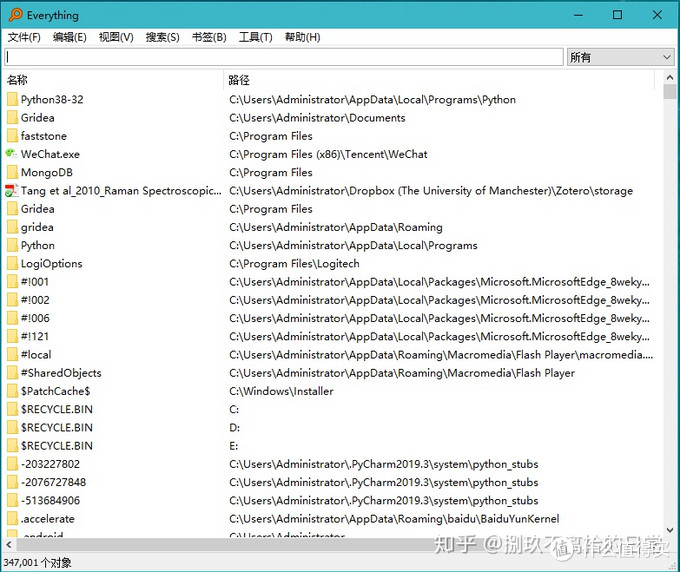Select the #!002 folder icon
The height and width of the screenshot is (572, 680).
pos(12,300)
